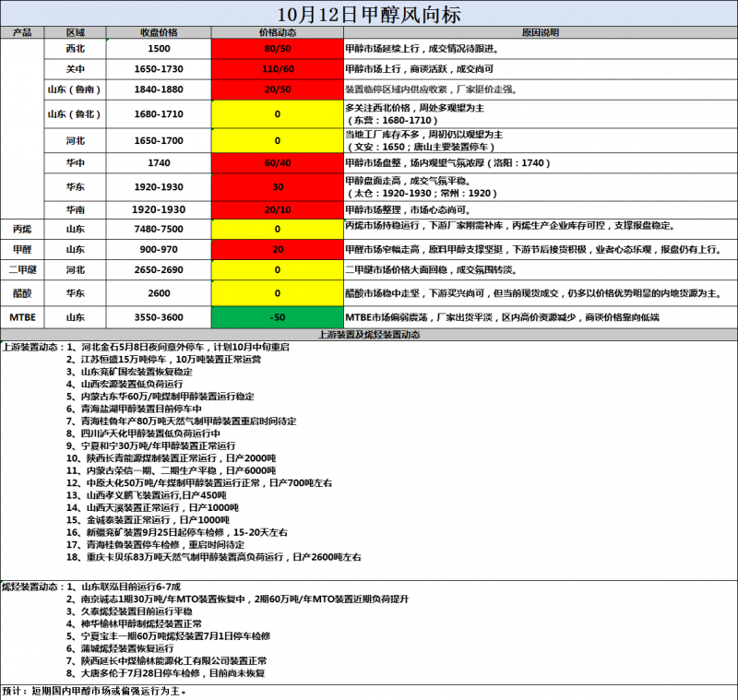Click the '山东（鲁南）' region cell

point(76,89)
